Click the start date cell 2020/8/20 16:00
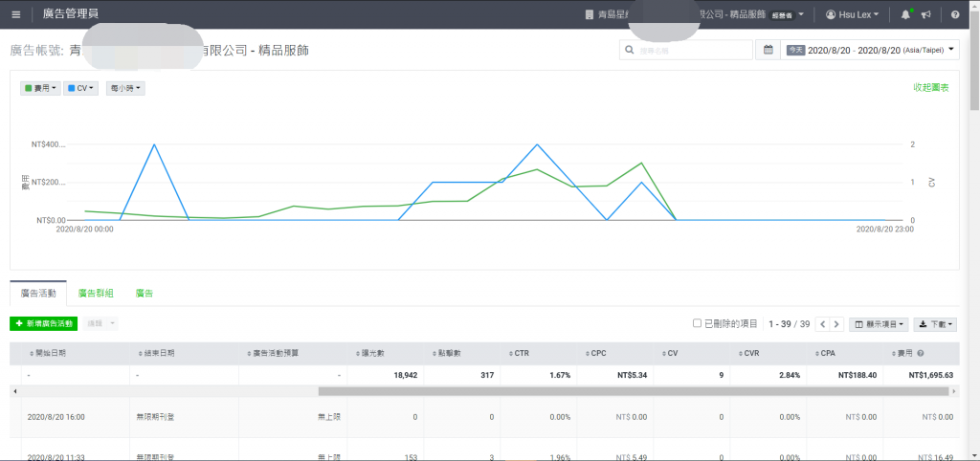Image resolution: width=980 pixels, height=461 pixels. tap(56, 417)
